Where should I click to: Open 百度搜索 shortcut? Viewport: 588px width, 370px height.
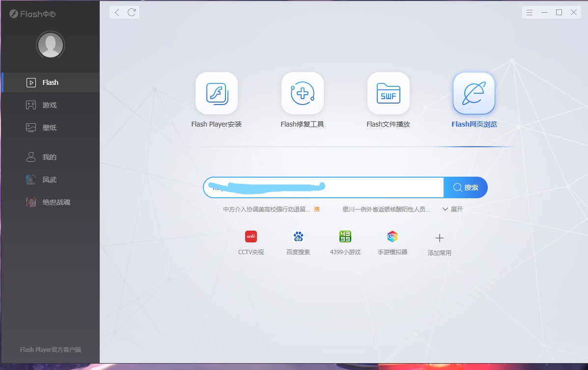298,243
